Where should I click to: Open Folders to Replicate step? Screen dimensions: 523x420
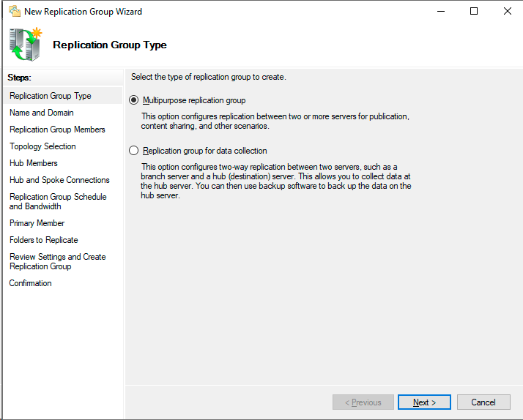click(x=44, y=240)
